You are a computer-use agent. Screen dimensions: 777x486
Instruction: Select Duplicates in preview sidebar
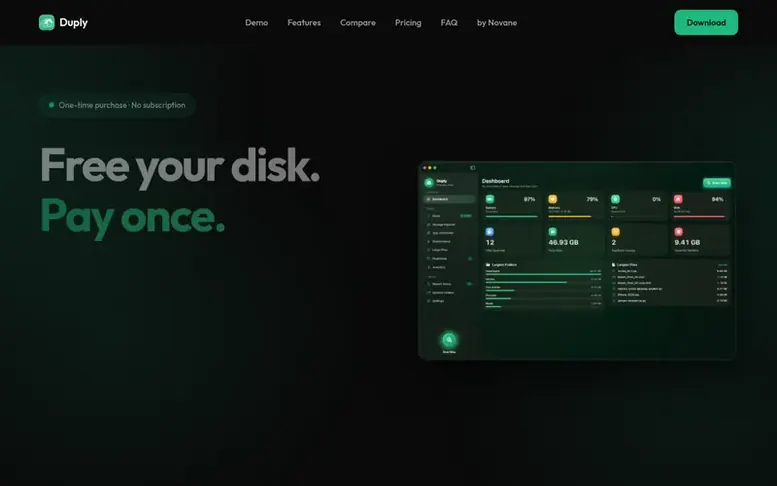[449, 259]
